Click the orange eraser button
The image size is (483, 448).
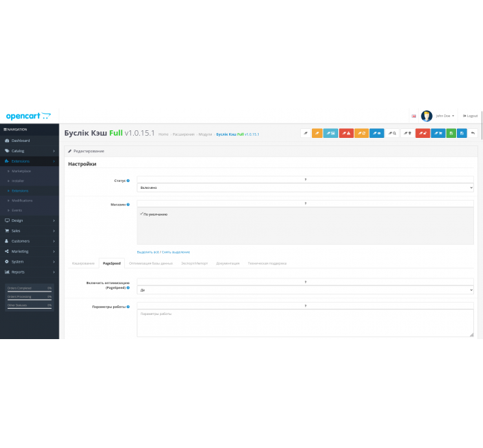click(x=317, y=133)
